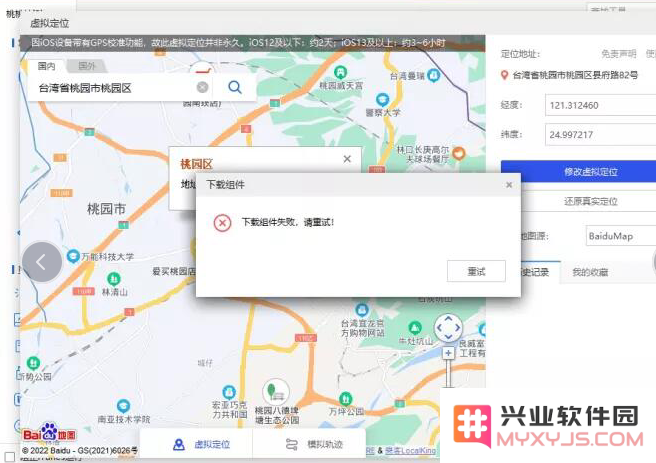Open the BaiduMap map source dropdown

tap(620, 236)
